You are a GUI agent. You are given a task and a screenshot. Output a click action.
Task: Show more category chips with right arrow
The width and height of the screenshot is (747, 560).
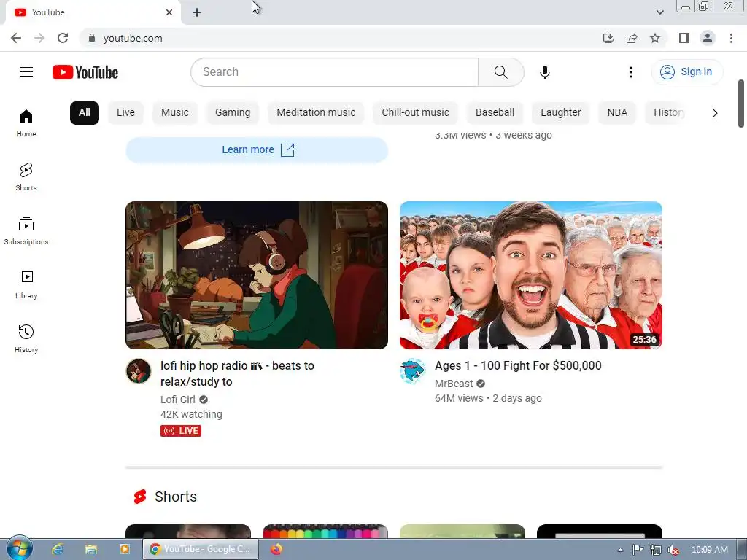(715, 113)
